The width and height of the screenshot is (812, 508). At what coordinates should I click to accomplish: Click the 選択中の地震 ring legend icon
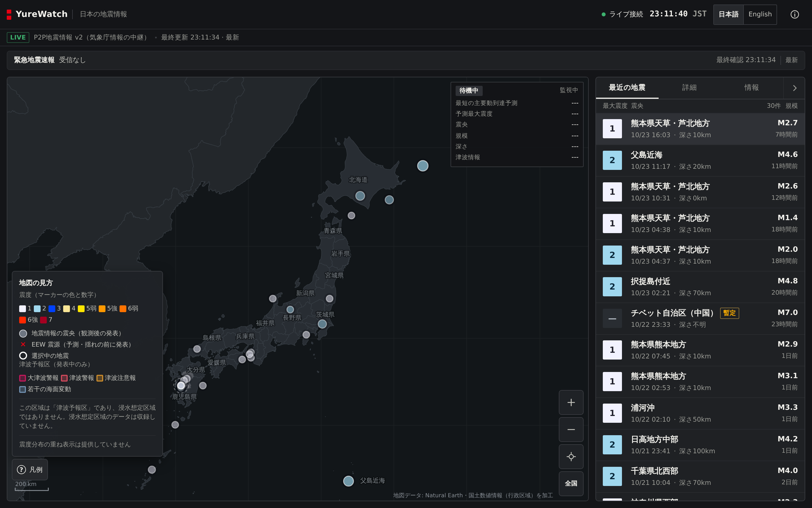coord(23,356)
